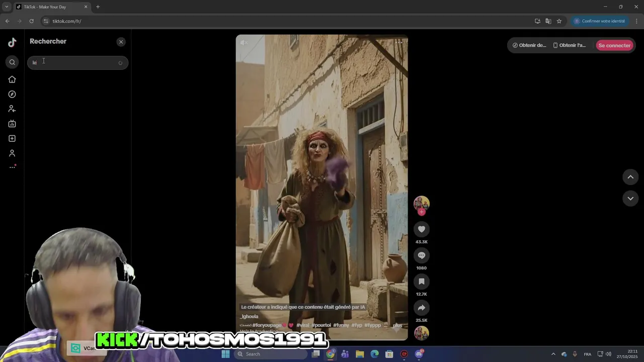Image resolution: width=644 pixels, height=362 pixels.
Task: Follow creator via red plus badge
Action: pos(422,212)
